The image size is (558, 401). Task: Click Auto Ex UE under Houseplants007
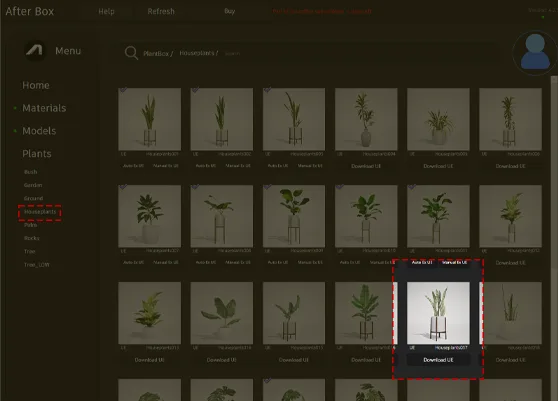pyautogui.click(x=133, y=263)
